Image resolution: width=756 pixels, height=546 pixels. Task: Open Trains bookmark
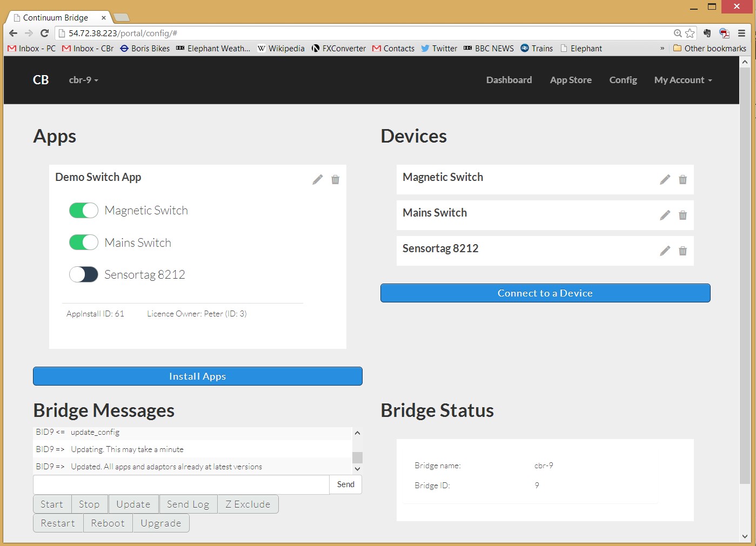[x=537, y=48]
